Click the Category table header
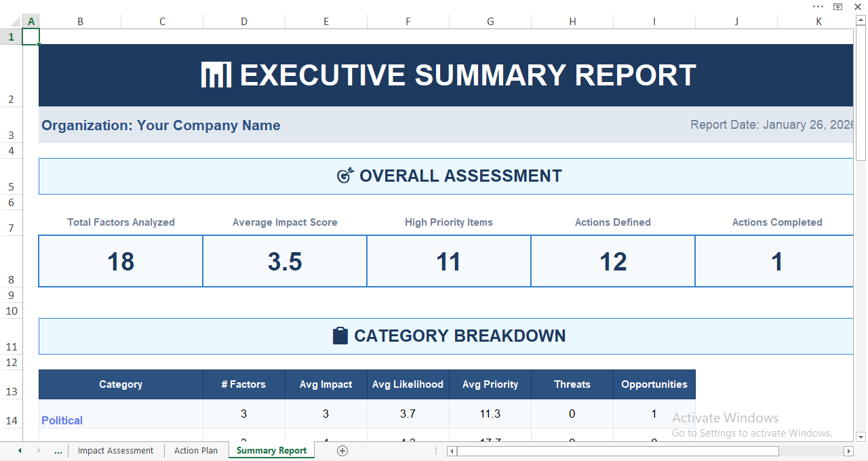The image size is (868, 461). tap(121, 384)
